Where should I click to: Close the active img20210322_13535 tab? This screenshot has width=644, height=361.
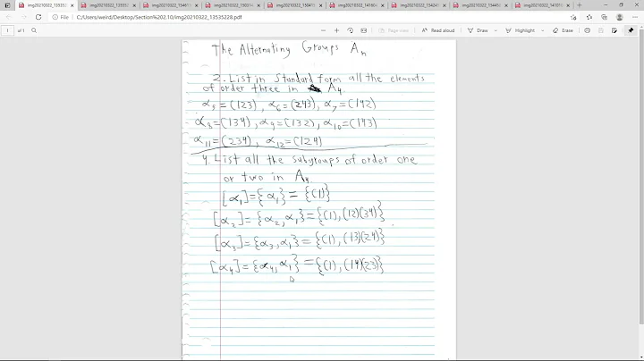pyautogui.click(x=72, y=5)
